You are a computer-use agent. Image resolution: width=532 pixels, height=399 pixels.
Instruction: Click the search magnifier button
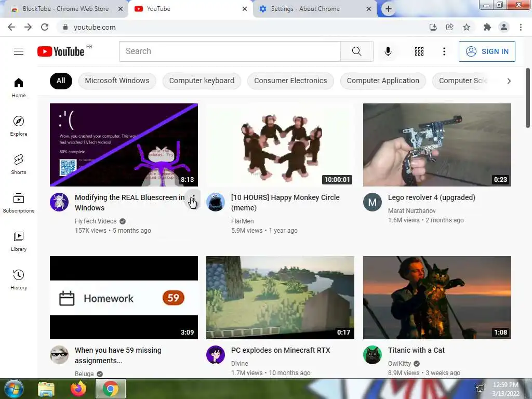click(356, 51)
